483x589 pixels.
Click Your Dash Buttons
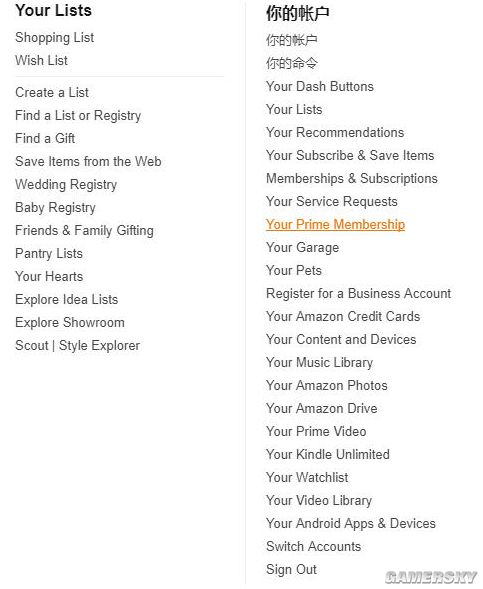(x=320, y=86)
